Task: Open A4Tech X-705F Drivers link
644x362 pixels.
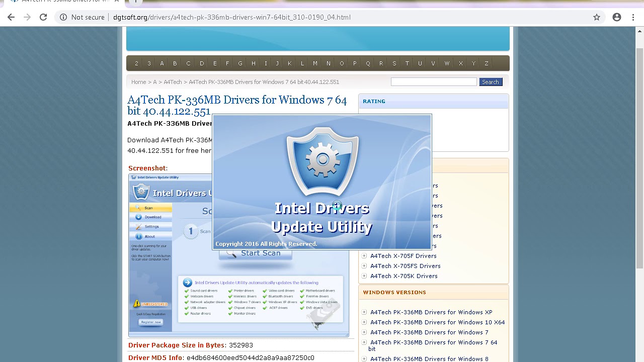Action: [404, 256]
